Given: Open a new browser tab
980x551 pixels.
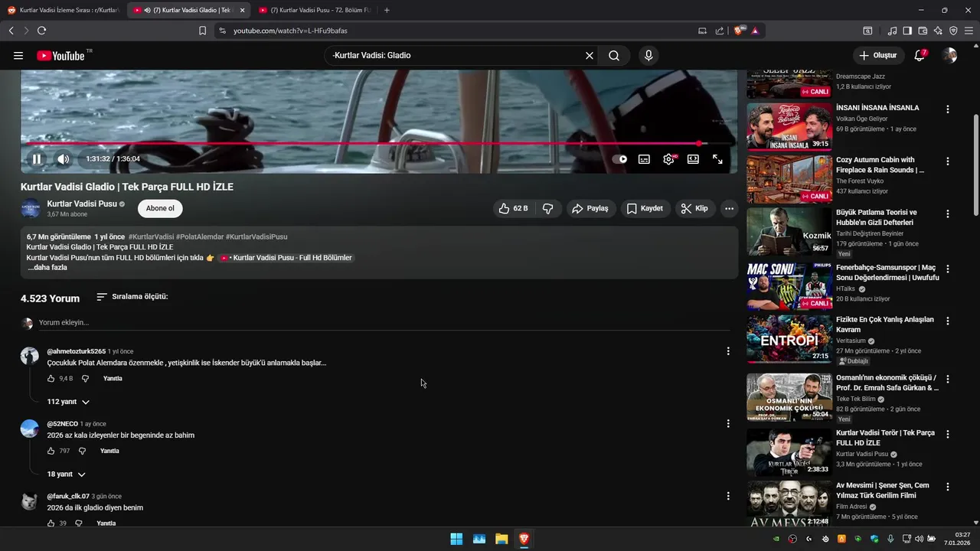Looking at the screenshot, I should pyautogui.click(x=387, y=10).
